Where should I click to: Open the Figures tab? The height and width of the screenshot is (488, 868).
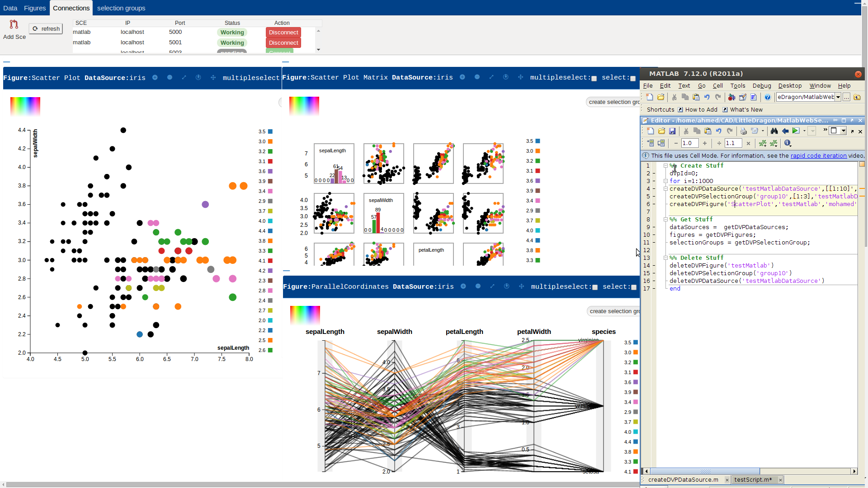coord(35,8)
